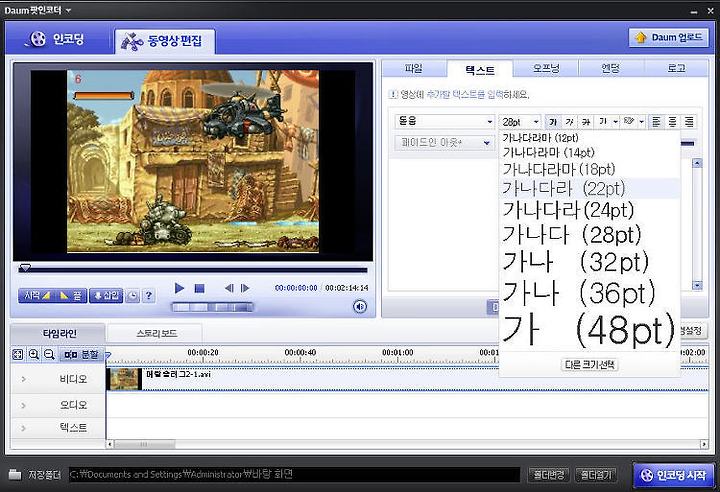Pick the 24pt font size
Viewport: 720px width, 492px height.
pos(589,210)
